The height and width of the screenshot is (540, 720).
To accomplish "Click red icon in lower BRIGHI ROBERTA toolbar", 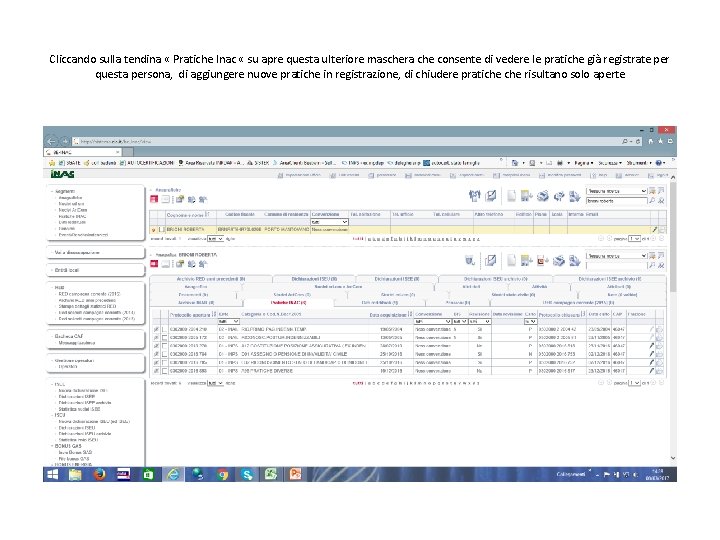I will [154, 264].
